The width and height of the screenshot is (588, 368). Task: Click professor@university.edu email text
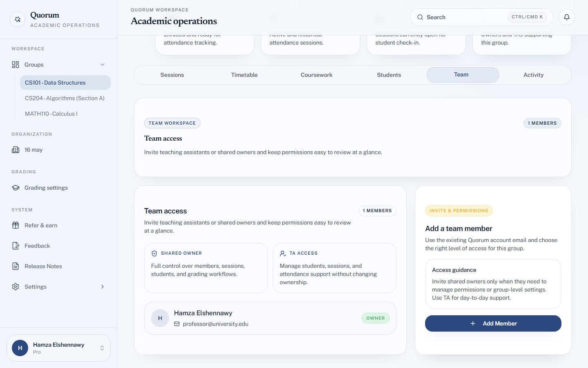[216, 324]
